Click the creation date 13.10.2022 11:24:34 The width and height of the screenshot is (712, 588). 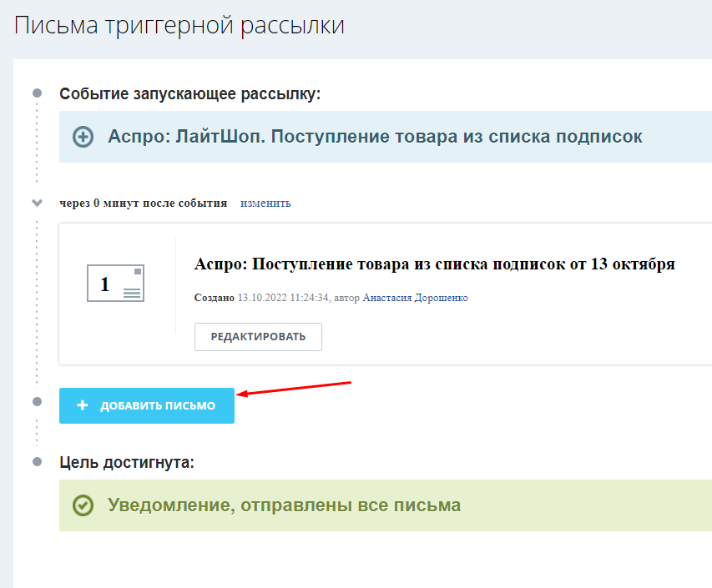click(283, 298)
